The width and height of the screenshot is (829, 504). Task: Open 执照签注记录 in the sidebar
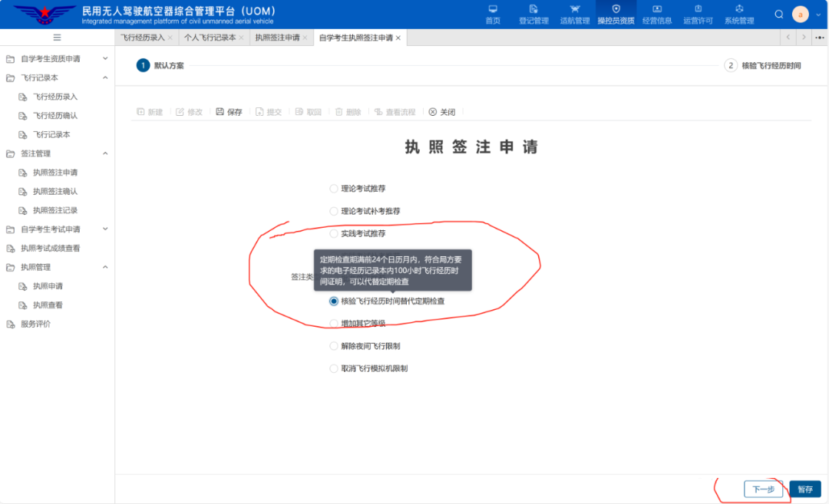point(57,210)
